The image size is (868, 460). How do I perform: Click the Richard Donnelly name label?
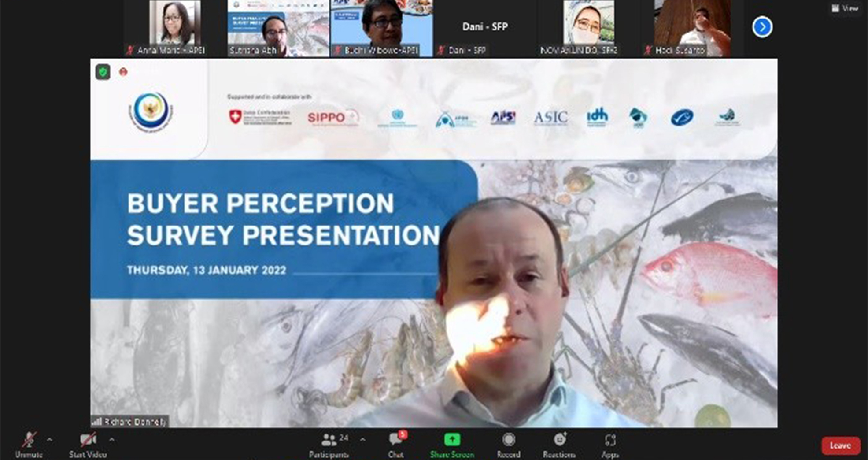tap(130, 422)
